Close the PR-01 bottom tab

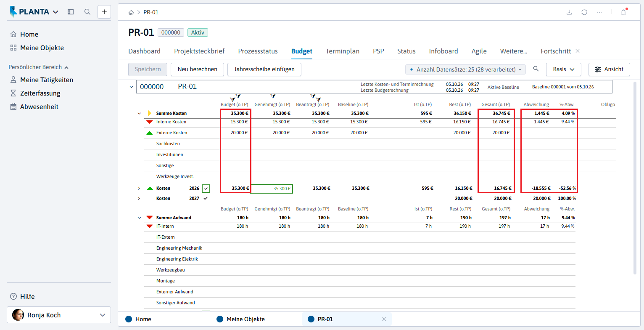click(x=384, y=319)
